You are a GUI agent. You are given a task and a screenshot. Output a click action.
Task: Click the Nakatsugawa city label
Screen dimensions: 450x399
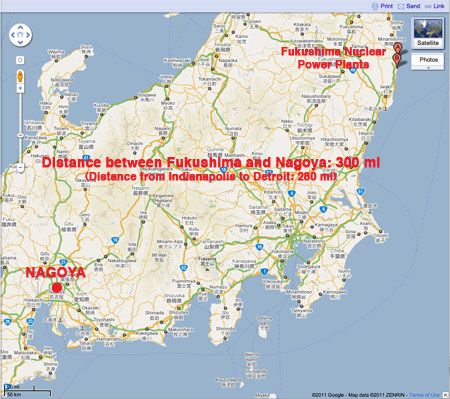point(122,263)
